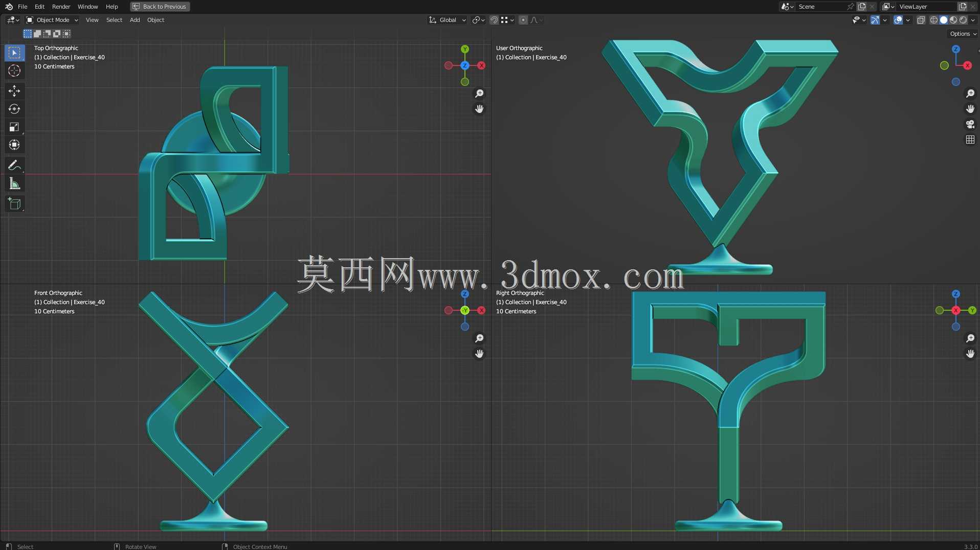
Task: Switch to solid shading
Action: [944, 20]
